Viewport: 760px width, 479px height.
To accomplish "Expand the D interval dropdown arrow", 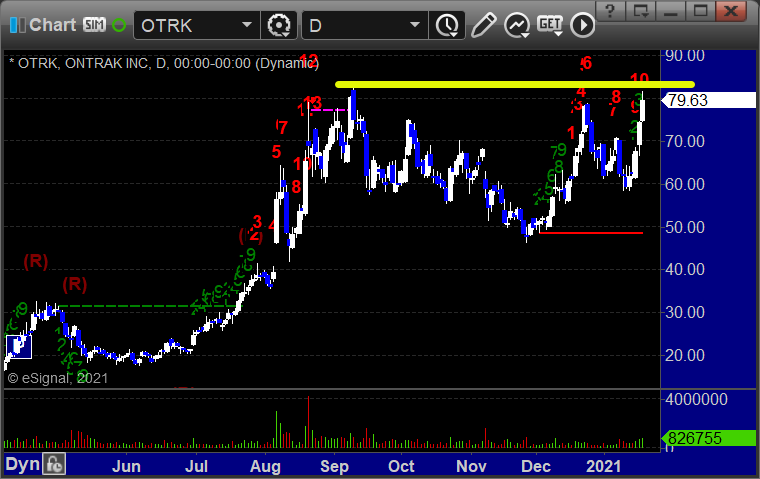I will [x=414, y=25].
